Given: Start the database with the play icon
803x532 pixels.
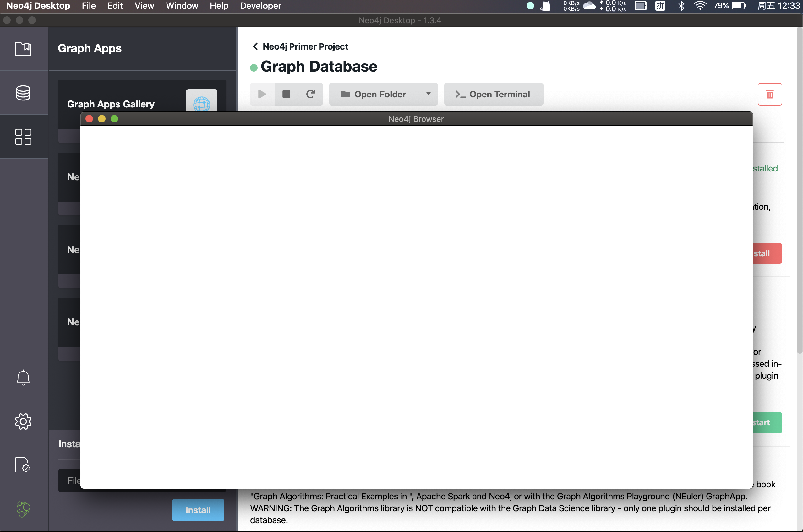Looking at the screenshot, I should [x=262, y=94].
